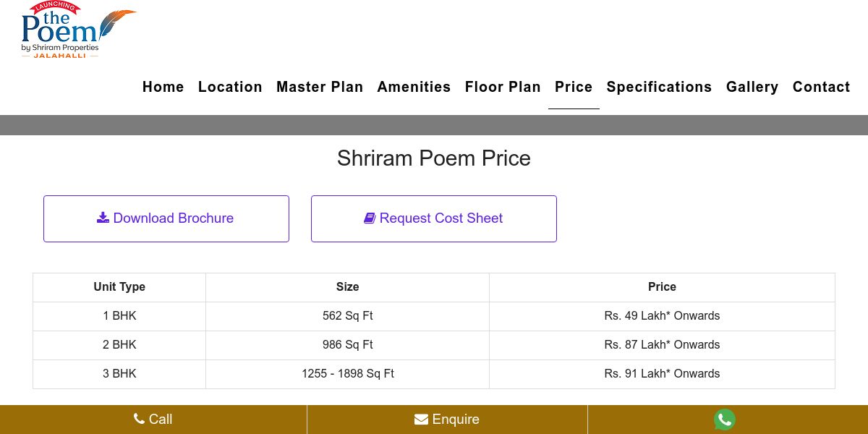
Task: Open the Home menu item
Action: click(163, 87)
